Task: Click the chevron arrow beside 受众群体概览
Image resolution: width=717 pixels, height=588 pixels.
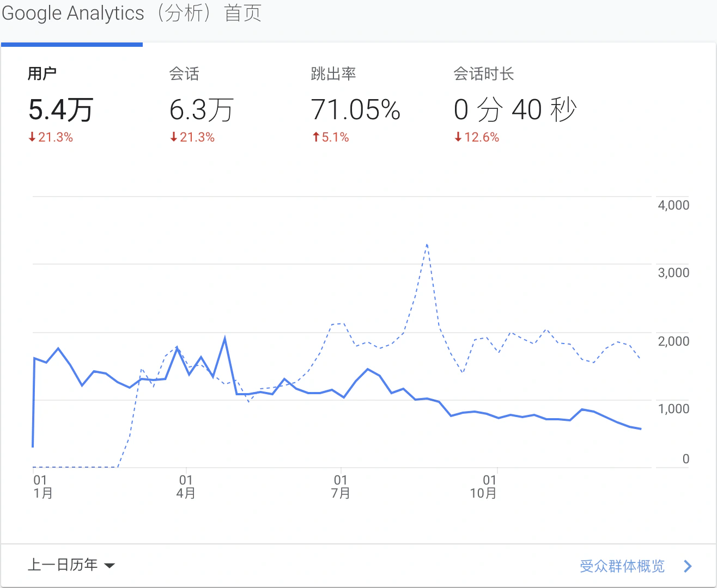Action: (688, 566)
